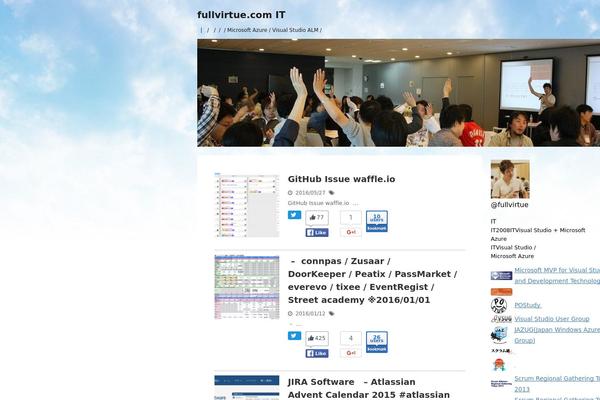Tweet the waffle.io article via Twitter icon
Image resolution: width=600 pixels, height=400 pixels.
click(x=294, y=215)
